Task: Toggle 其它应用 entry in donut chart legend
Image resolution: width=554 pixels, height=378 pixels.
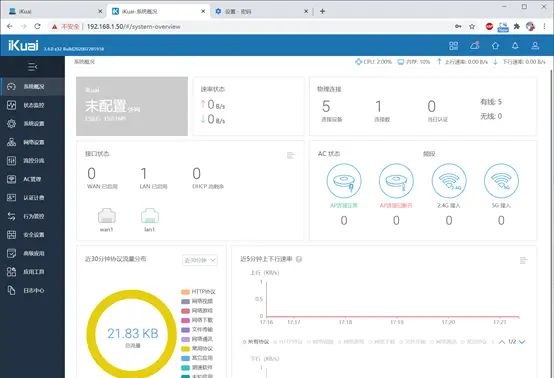Action: 197,358
